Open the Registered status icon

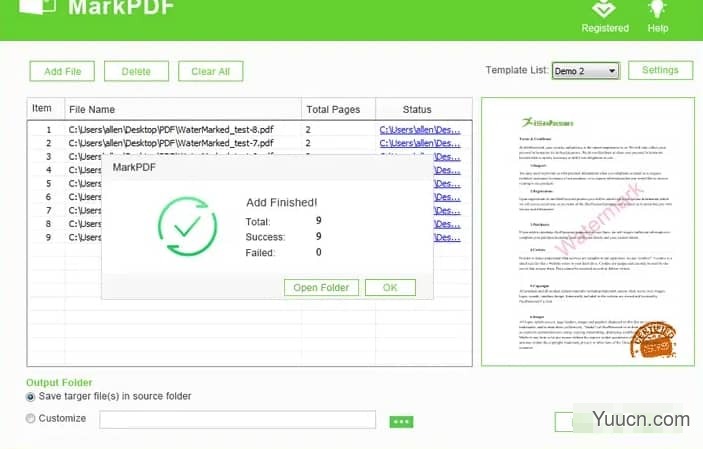pyautogui.click(x=604, y=10)
